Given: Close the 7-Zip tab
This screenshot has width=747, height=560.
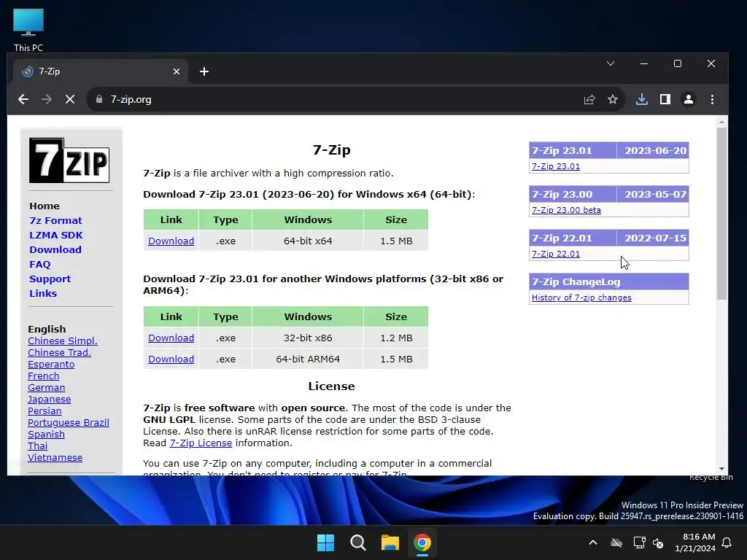Looking at the screenshot, I should coord(177,71).
